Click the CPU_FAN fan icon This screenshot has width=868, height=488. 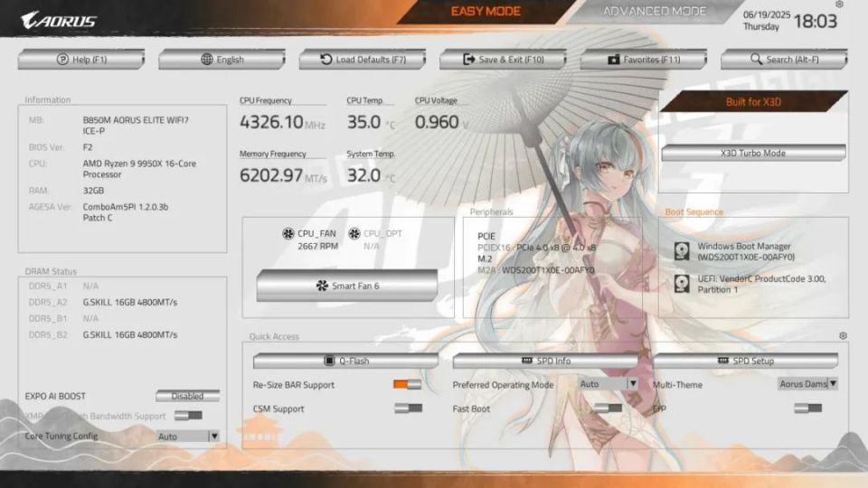(x=288, y=233)
